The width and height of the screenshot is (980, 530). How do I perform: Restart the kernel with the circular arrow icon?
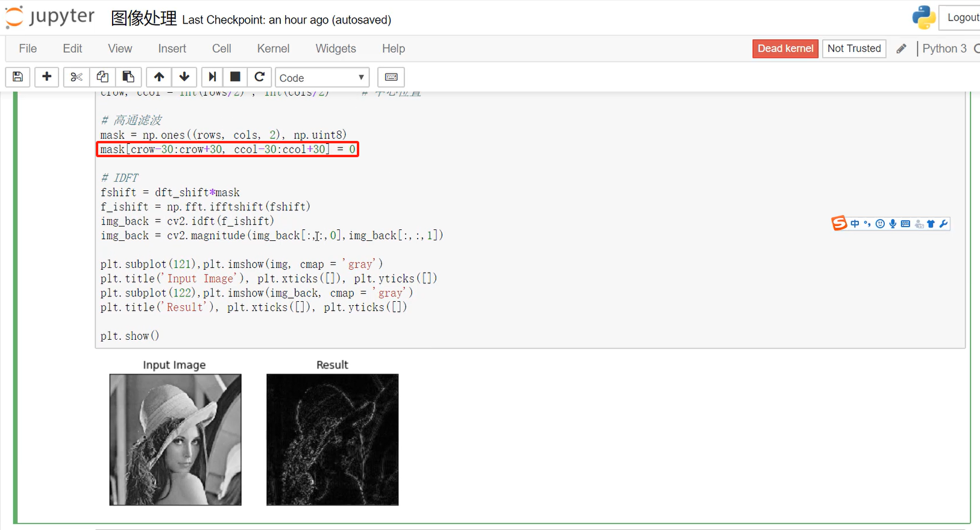point(260,77)
